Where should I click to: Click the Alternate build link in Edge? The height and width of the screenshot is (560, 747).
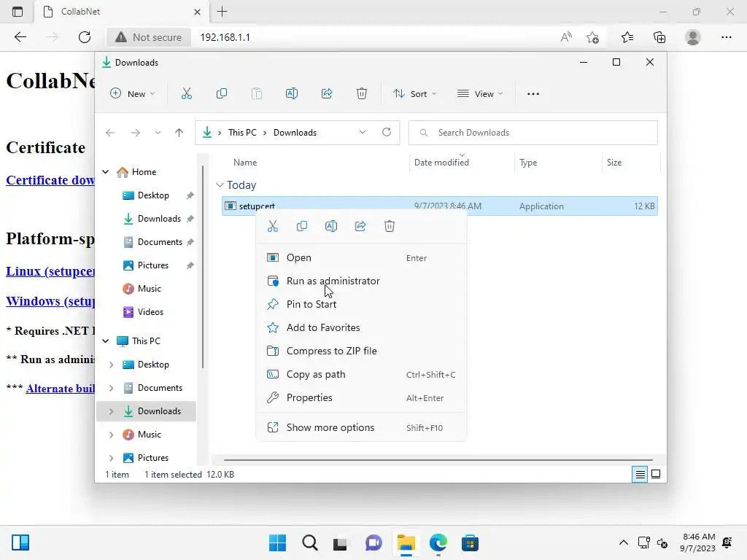60,389
